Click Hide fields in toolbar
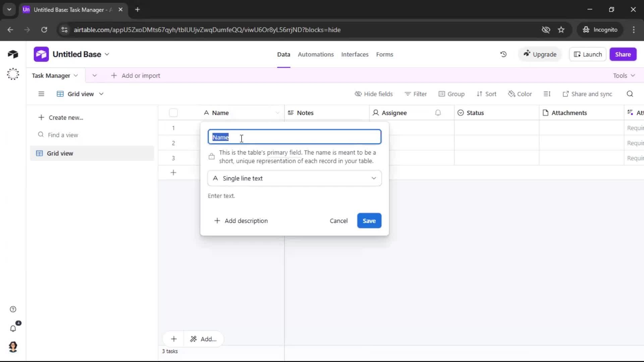Viewport: 644px width, 362px height. [373, 94]
